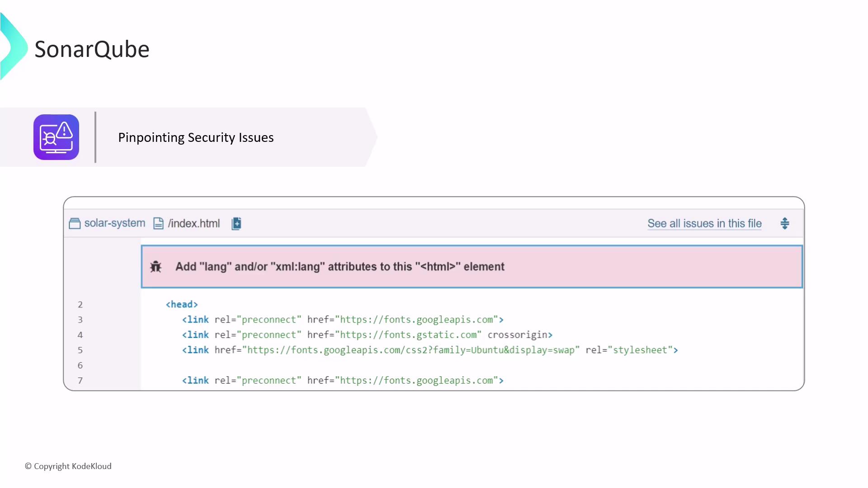The width and height of the screenshot is (868, 488).
Task: Click line number 2 in gutter
Action: [80, 305]
